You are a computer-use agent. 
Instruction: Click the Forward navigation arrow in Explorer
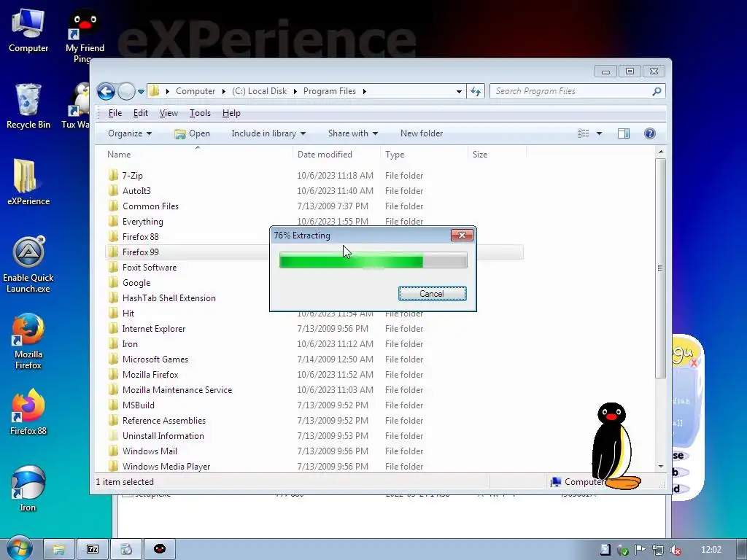(x=126, y=91)
